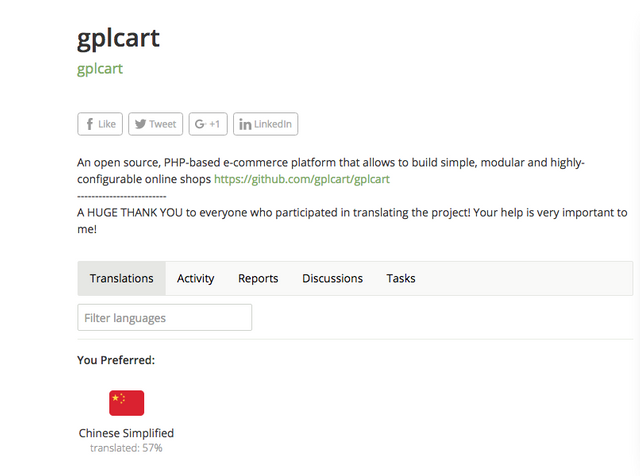Share via the Tweet button
Screen dimensions: 640x476
click(x=155, y=124)
